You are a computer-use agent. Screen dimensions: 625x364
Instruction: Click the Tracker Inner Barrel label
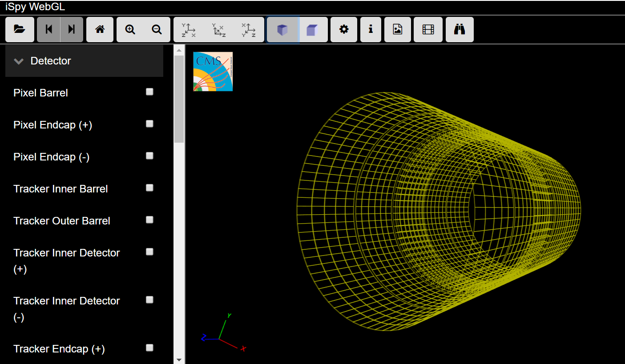coord(60,189)
